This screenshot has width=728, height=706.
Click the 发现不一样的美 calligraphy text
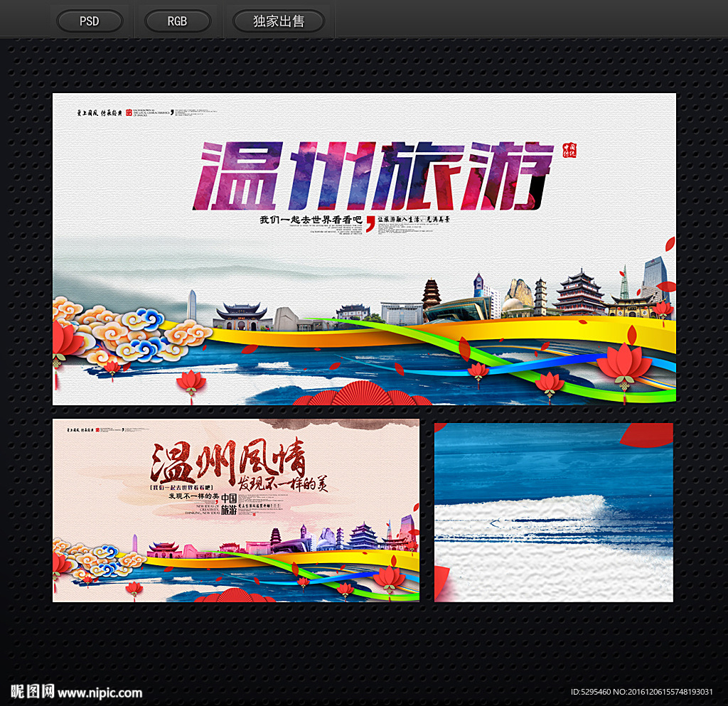[x=283, y=483]
